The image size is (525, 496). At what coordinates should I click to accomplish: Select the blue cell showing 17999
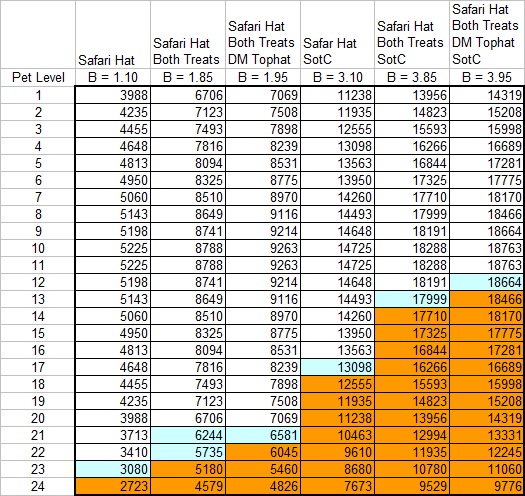pos(412,299)
